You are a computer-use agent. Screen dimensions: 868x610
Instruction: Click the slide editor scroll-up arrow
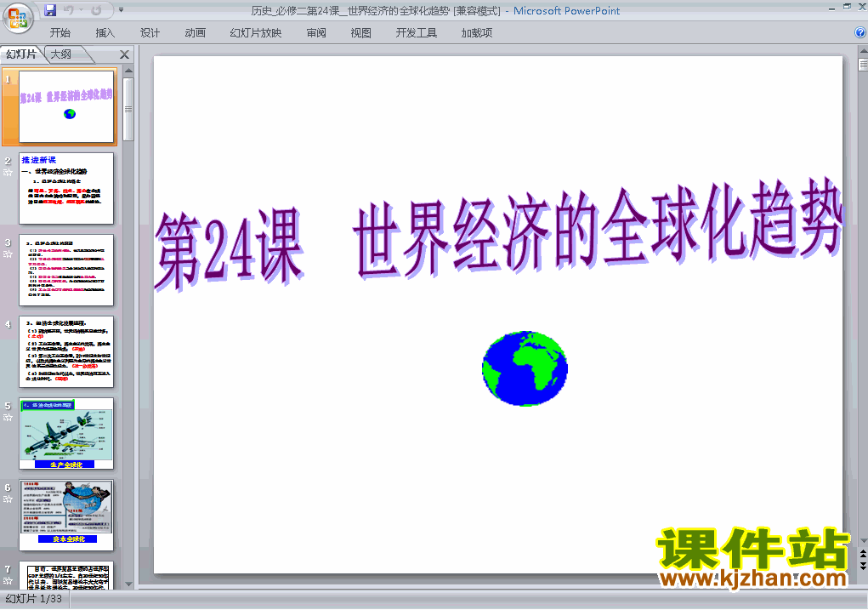(863, 52)
